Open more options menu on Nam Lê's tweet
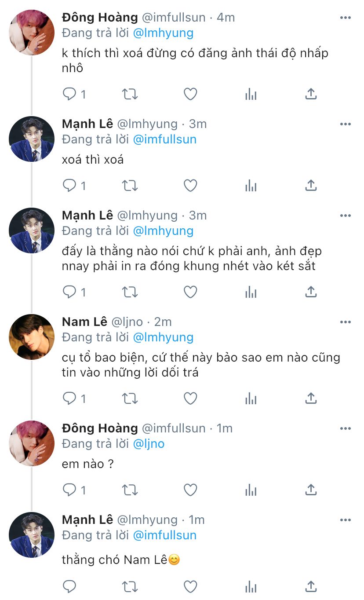 [346, 322]
